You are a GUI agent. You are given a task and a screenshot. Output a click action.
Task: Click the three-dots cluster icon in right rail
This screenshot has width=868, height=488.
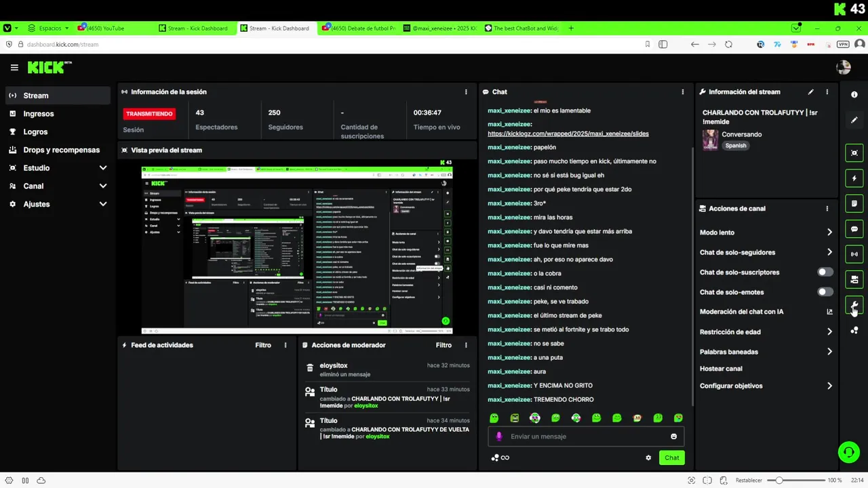click(854, 330)
